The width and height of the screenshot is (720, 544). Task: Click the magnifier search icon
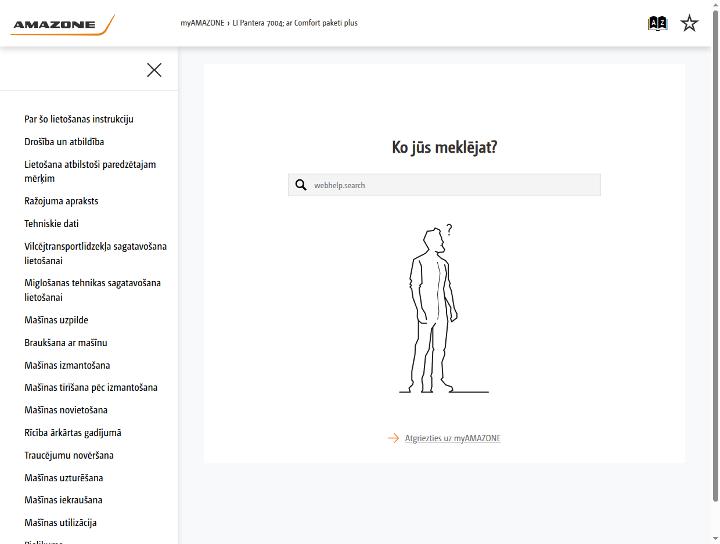click(x=301, y=185)
